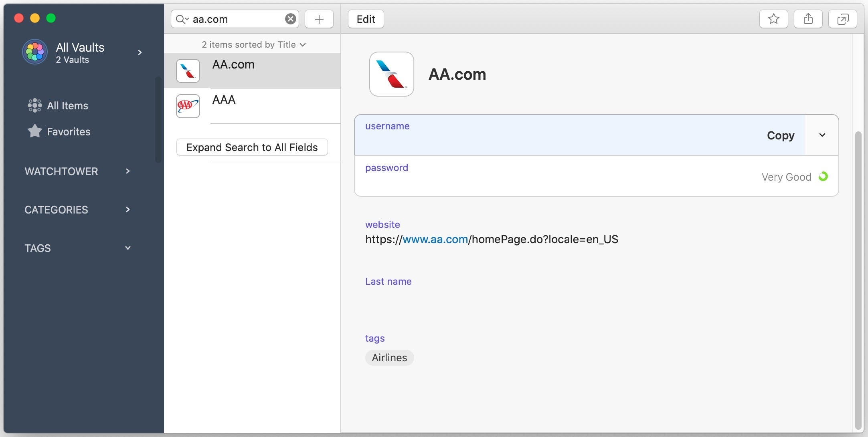Click the Favorites star icon in sidebar
Viewport: 868px width, 437px height.
34,131
